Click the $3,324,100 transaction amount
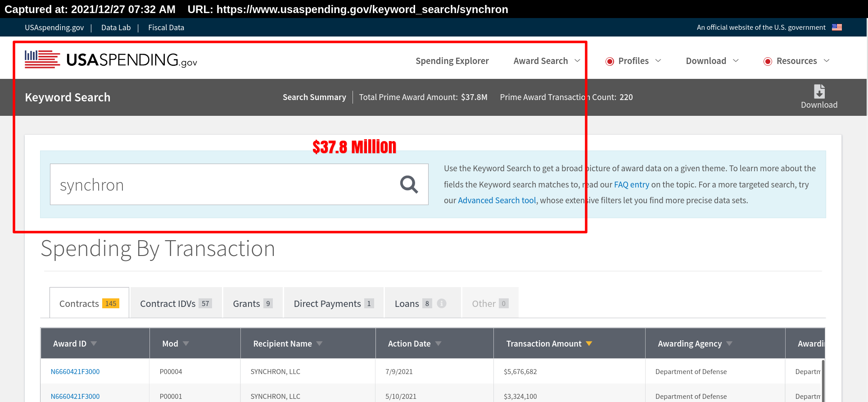Screen dimensions: 868x402 tap(520, 396)
